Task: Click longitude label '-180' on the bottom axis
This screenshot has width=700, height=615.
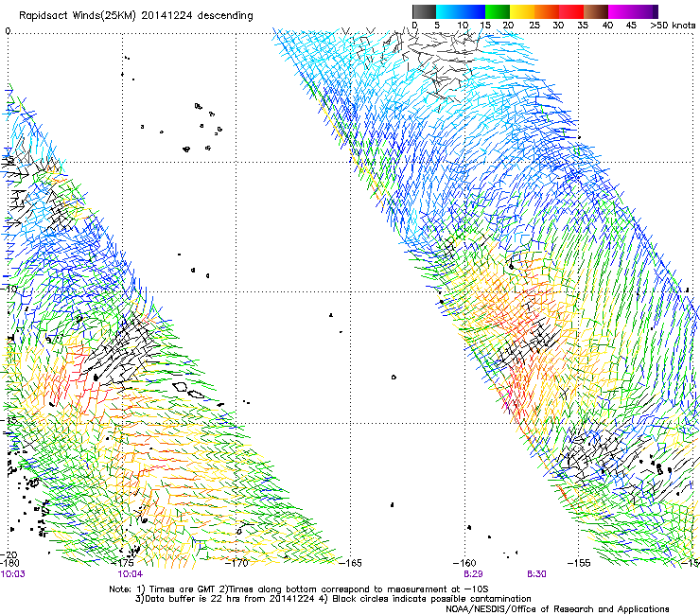Action: click(x=9, y=563)
